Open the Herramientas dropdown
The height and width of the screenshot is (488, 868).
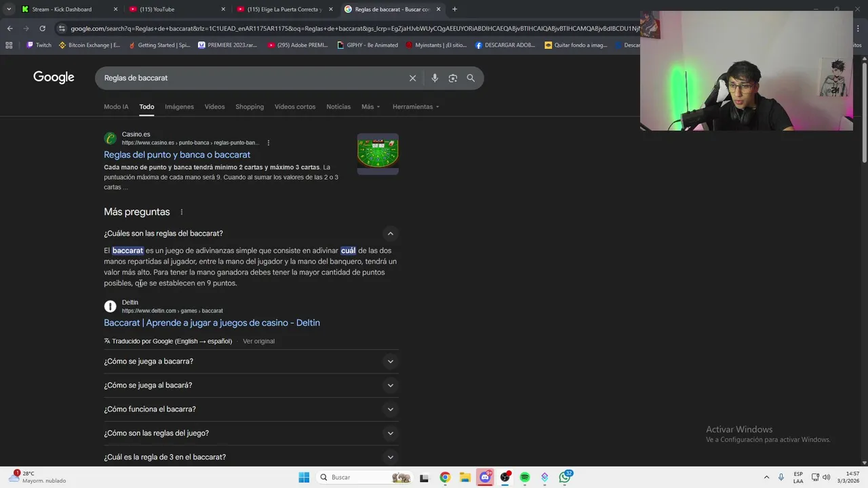416,106
